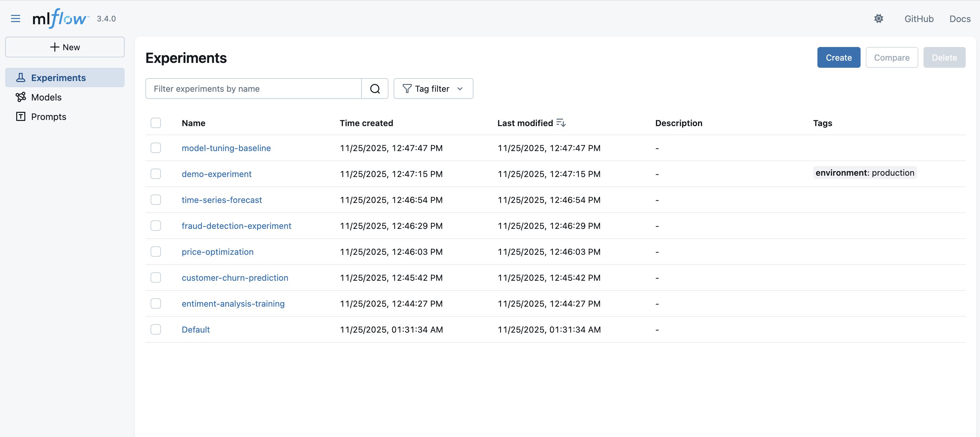The image size is (980, 437).
Task: Check the demo-experiment row checkbox
Action: point(155,174)
